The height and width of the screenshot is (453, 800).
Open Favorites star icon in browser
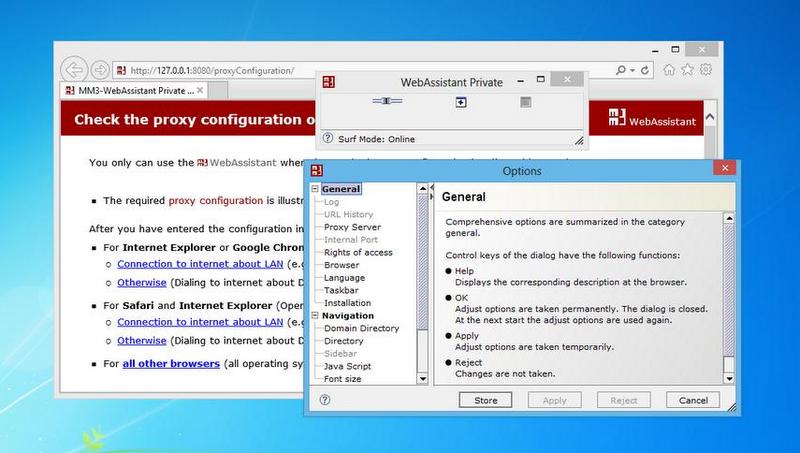[687, 69]
